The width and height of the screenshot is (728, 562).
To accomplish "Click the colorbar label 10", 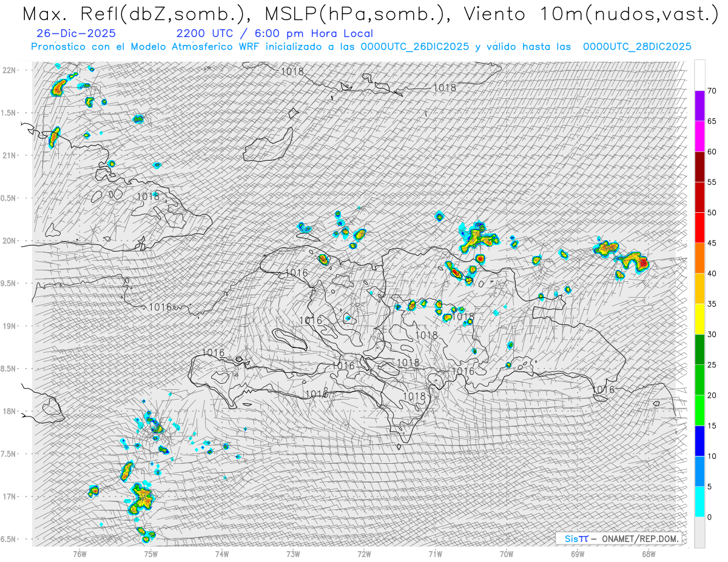I will coord(712,456).
